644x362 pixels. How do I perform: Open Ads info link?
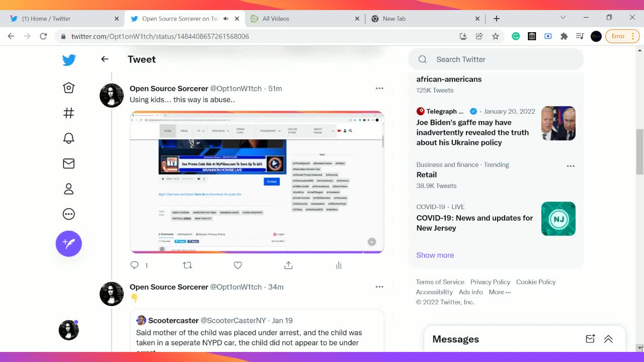click(470, 292)
